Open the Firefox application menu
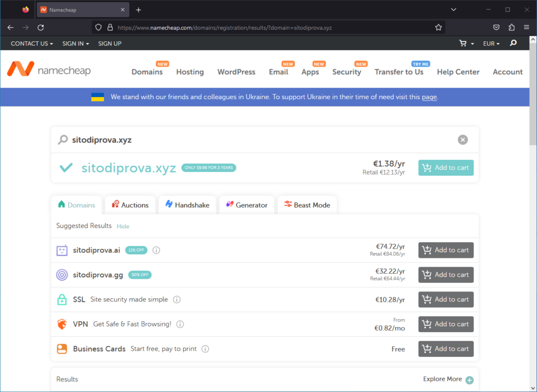The image size is (537, 392). pos(527,27)
